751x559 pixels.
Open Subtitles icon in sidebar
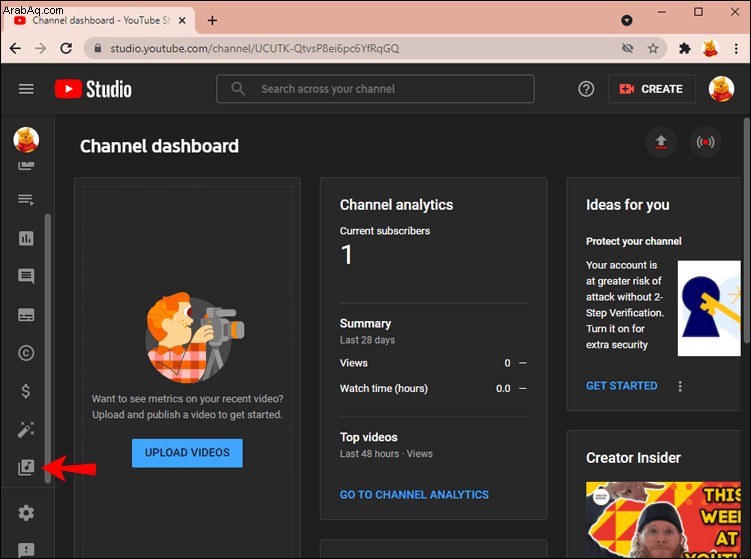[26, 315]
